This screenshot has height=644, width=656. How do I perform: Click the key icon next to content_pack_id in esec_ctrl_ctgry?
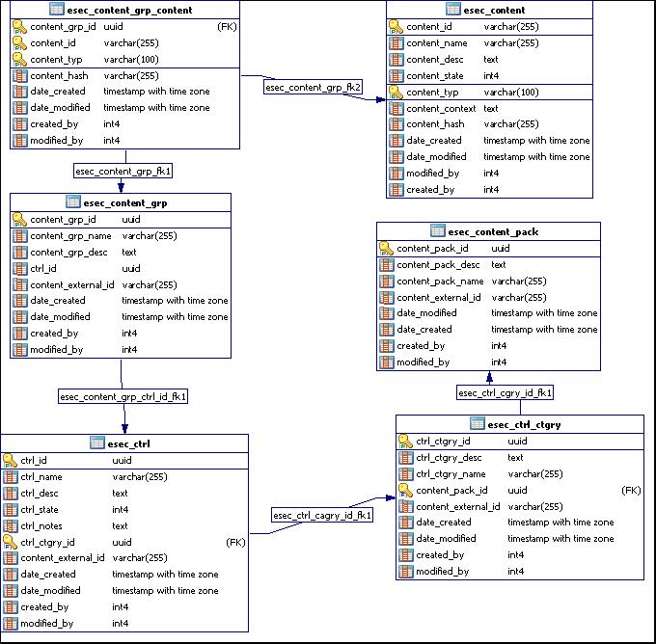(406, 491)
